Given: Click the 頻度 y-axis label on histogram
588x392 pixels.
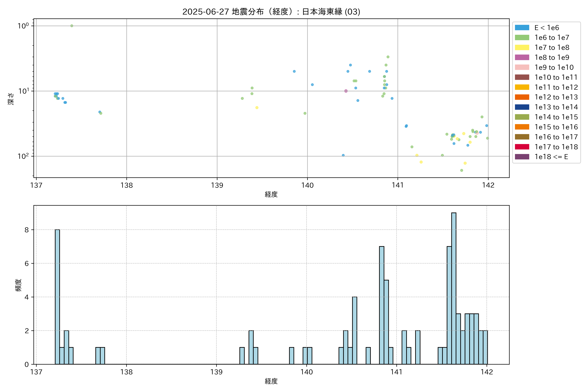Looking at the screenshot, I should 18,285.
